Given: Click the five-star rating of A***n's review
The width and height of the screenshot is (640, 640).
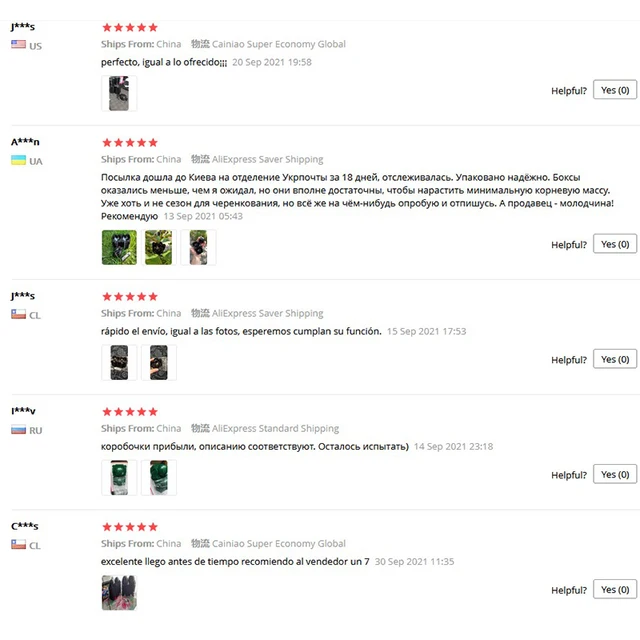Looking at the screenshot, I should (130, 142).
